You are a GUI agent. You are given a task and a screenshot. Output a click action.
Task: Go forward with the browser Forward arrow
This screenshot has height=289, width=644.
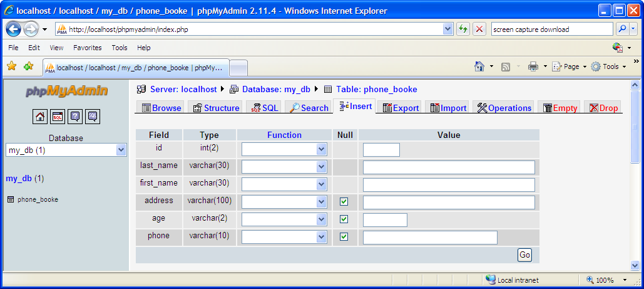point(31,29)
